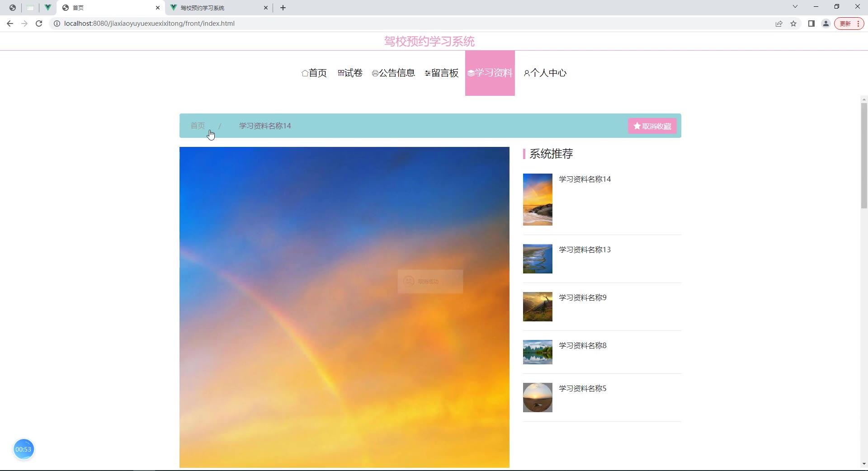Open thumbnail for 学习资料名称5
The width and height of the screenshot is (868, 471).
(x=538, y=397)
